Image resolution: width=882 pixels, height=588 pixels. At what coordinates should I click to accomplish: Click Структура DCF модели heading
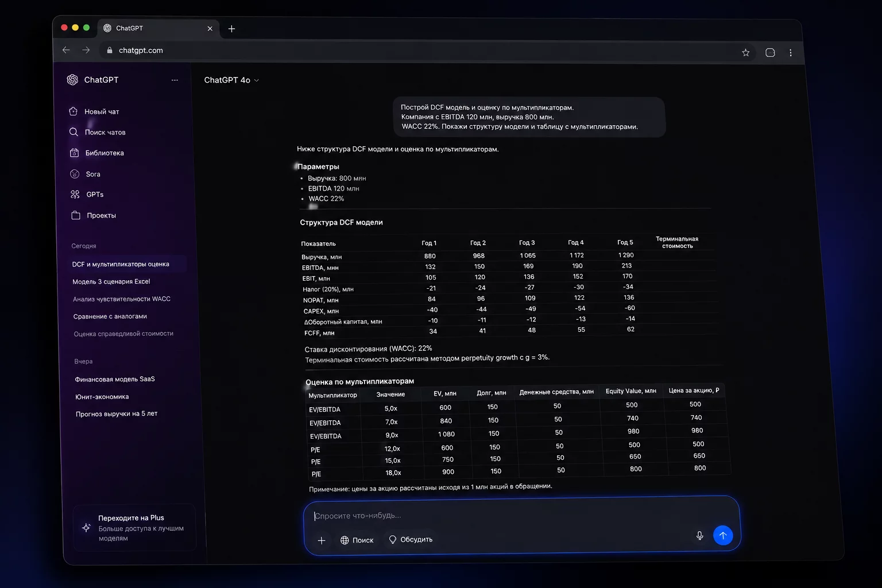(341, 222)
